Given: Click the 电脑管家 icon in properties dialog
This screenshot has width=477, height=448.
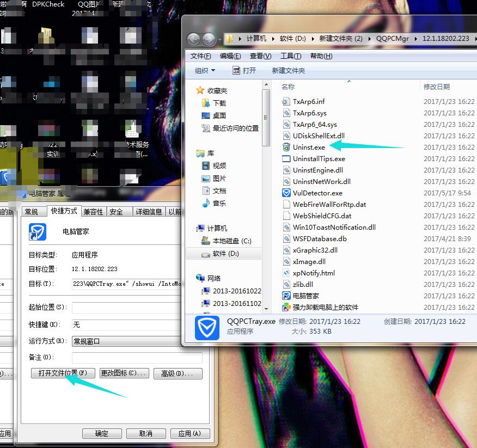Looking at the screenshot, I should pyautogui.click(x=38, y=232).
